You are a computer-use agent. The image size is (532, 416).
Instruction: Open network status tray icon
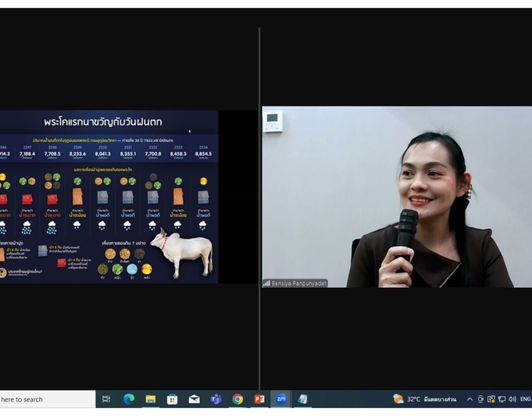(x=502, y=399)
